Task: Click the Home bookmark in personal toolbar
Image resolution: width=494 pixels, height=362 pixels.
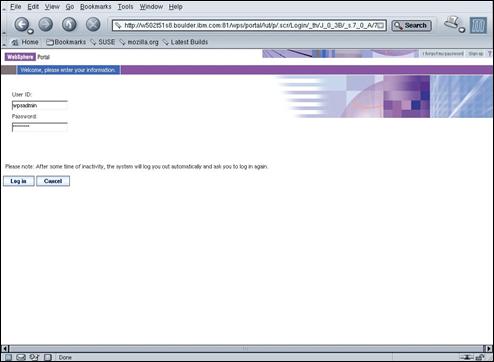Action: [25, 42]
